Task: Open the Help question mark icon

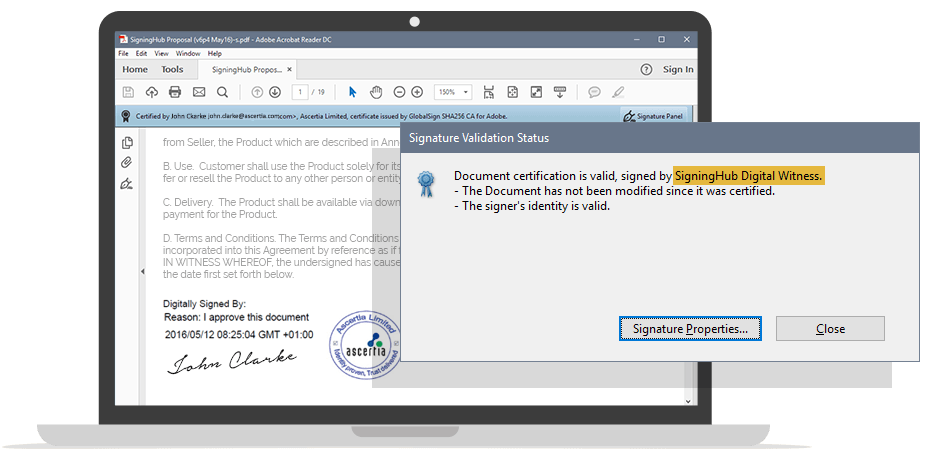Action: (646, 69)
